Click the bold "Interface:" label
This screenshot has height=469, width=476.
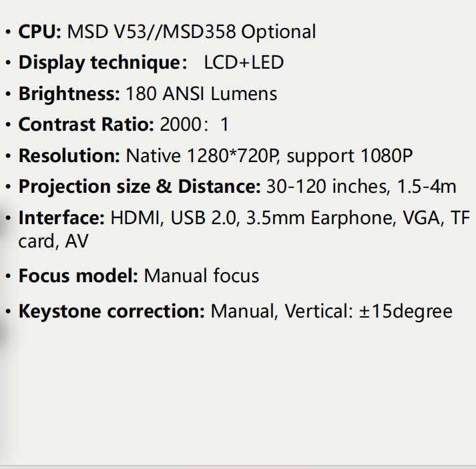pos(61,218)
